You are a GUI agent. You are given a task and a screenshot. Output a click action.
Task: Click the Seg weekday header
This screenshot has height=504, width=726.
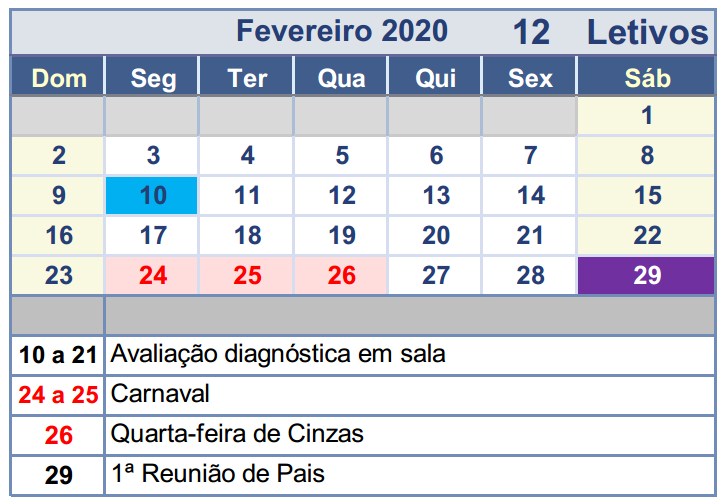point(152,77)
